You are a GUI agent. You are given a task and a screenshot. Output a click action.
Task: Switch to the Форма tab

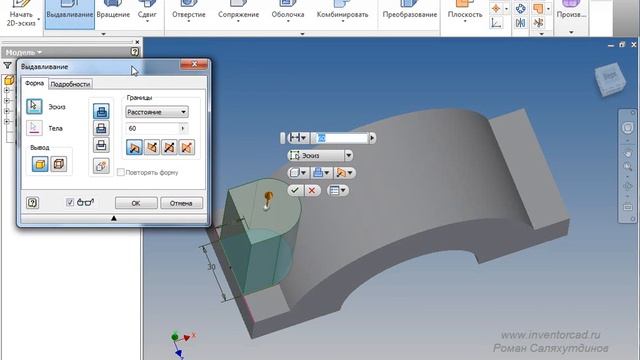pyautogui.click(x=34, y=83)
